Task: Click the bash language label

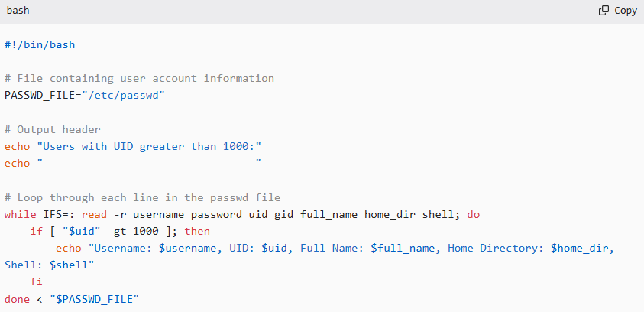Action: point(18,11)
